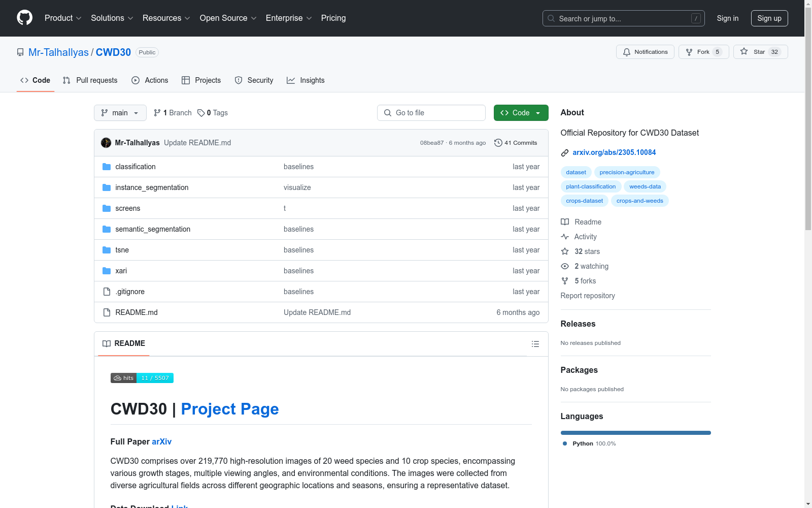Star the repository
The image size is (812, 508).
[x=760, y=52]
